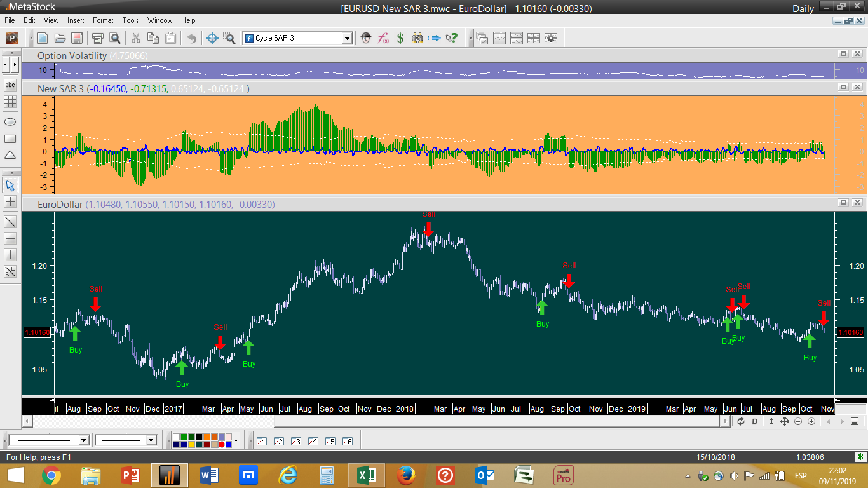Image resolution: width=868 pixels, height=488 pixels.
Task: Toggle the abc text tool
Action: (10, 85)
